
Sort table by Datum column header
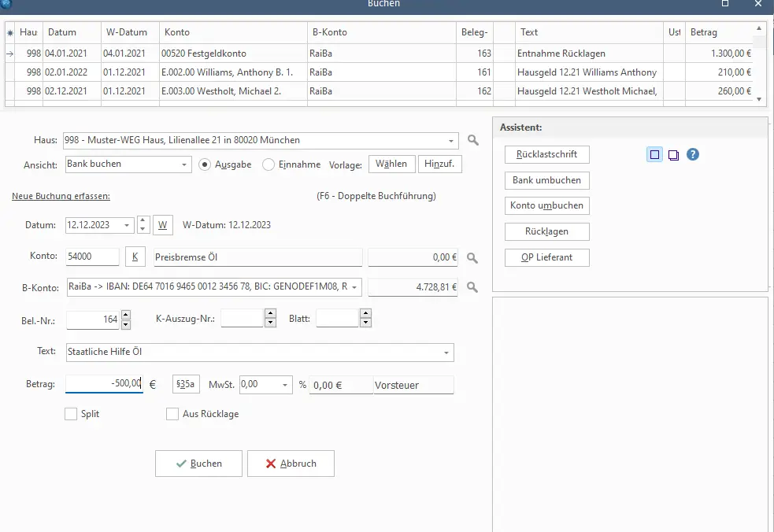[72, 32]
